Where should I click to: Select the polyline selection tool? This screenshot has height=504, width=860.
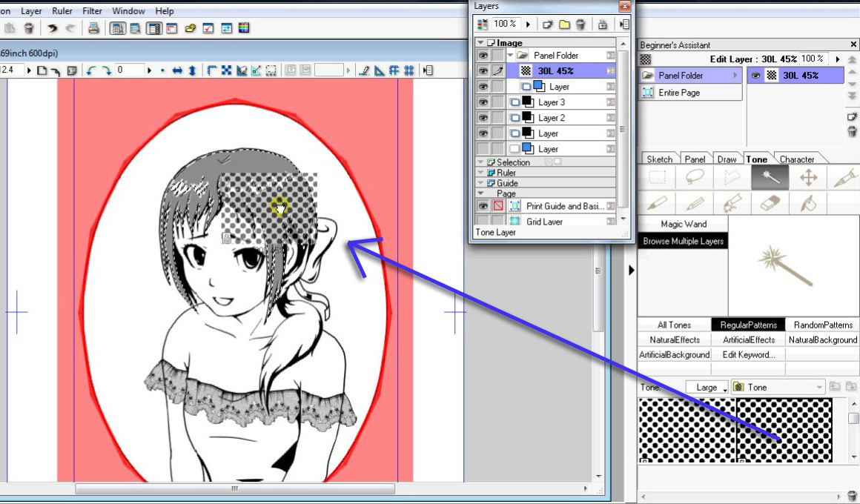coord(732,177)
